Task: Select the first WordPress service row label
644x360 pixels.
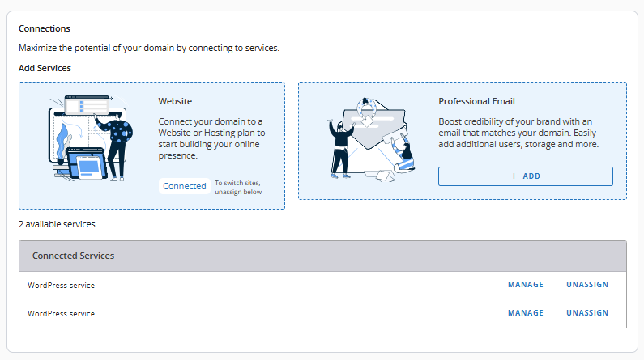Action: pyautogui.click(x=62, y=285)
